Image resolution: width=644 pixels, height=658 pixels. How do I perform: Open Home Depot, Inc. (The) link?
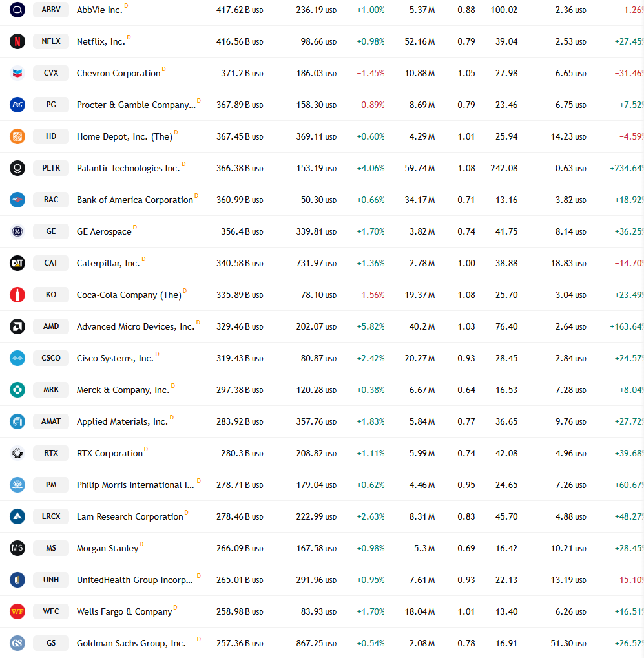[125, 137]
